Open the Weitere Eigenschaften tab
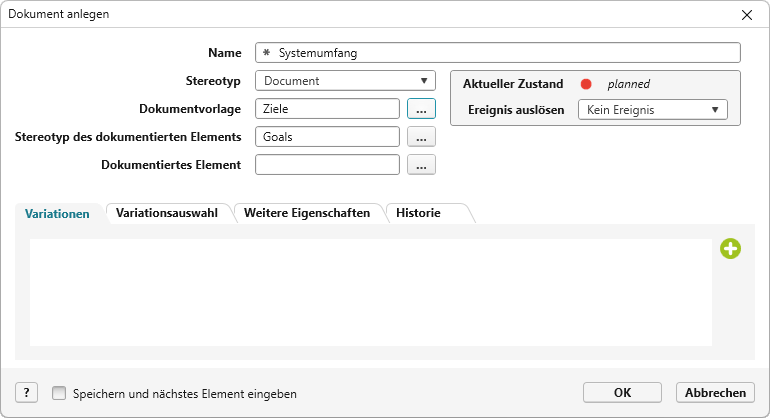770x418 pixels. [307, 213]
